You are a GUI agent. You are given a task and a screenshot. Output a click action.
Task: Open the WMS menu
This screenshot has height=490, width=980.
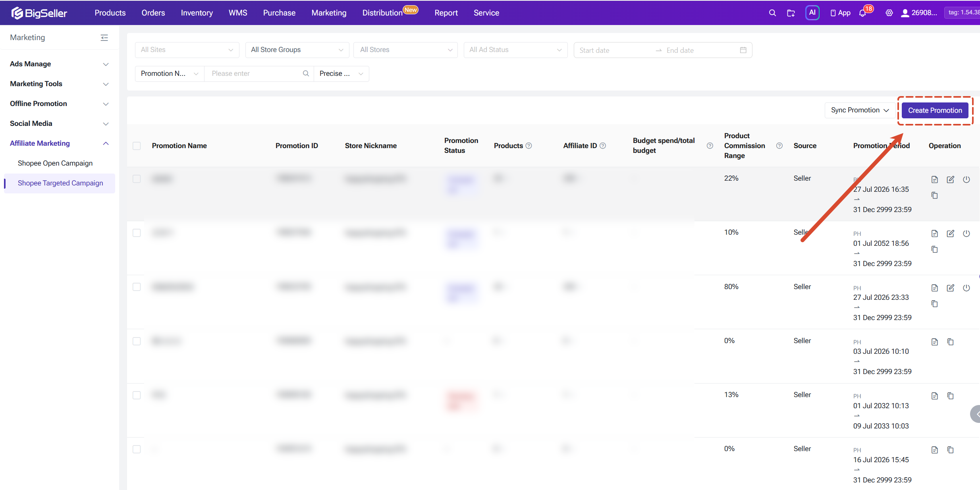point(238,13)
